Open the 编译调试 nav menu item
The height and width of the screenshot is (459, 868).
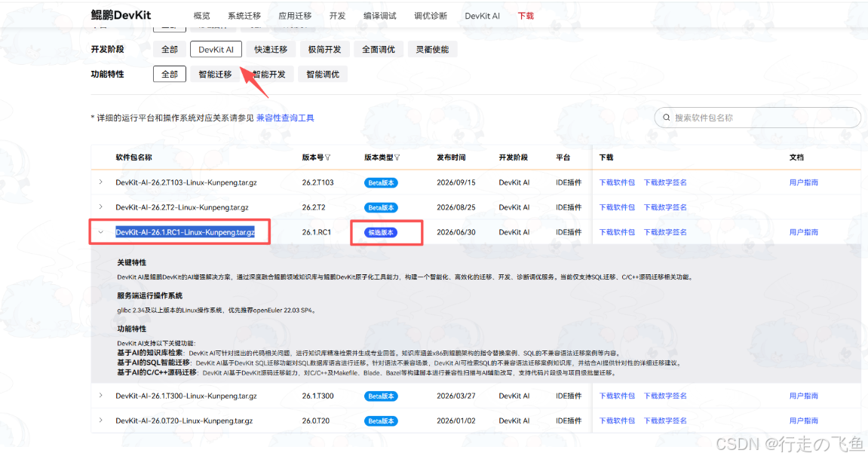point(380,16)
